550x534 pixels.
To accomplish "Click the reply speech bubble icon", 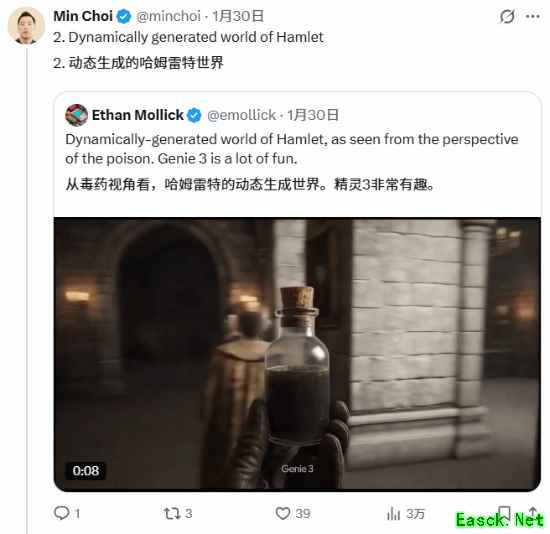I will point(61,513).
